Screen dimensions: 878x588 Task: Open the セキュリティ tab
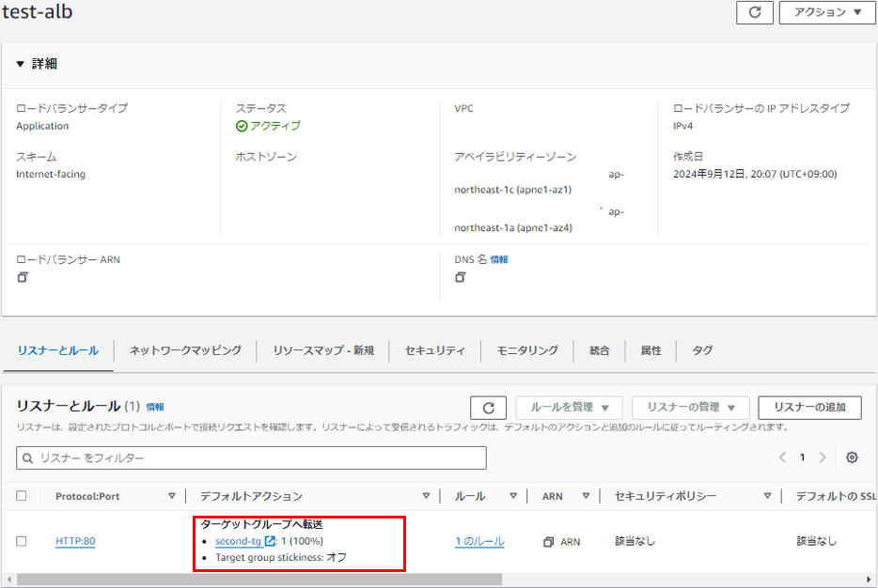434,350
